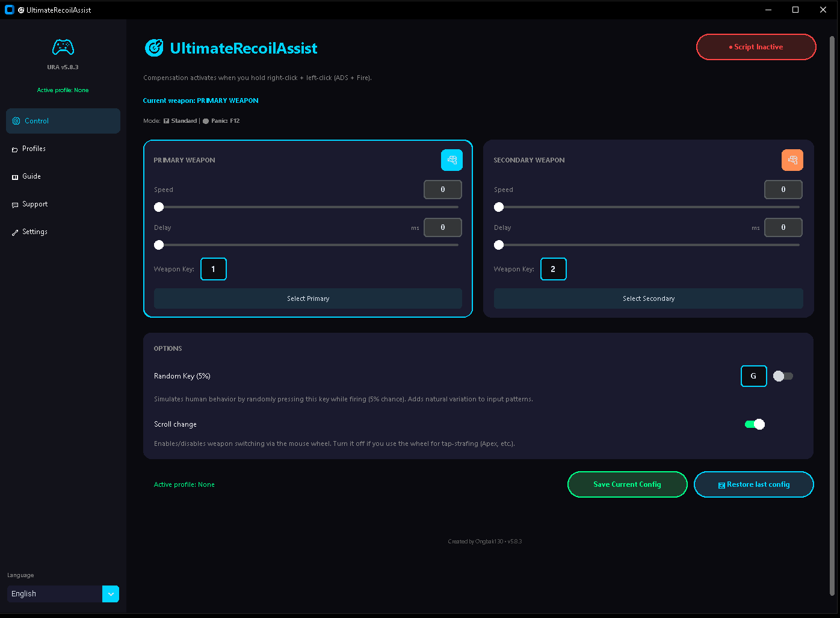
Task: Click the secondary Weapon Key box showing 2
Action: pos(554,269)
